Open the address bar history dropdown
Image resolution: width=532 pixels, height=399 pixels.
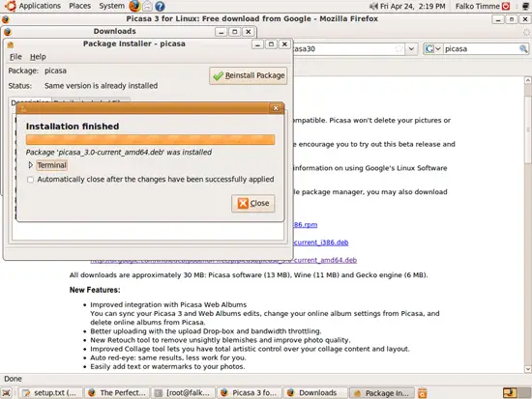pos(411,49)
